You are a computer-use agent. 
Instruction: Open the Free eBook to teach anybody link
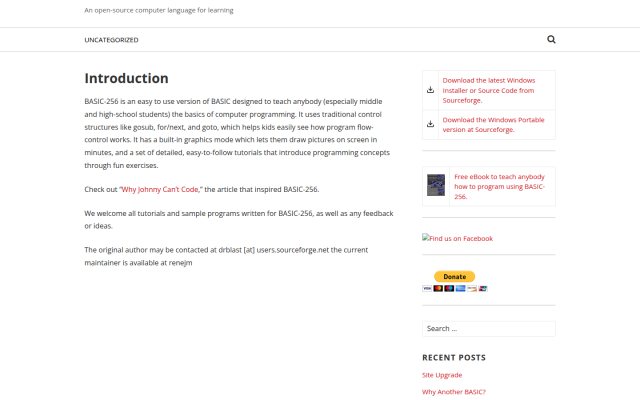coord(499,187)
